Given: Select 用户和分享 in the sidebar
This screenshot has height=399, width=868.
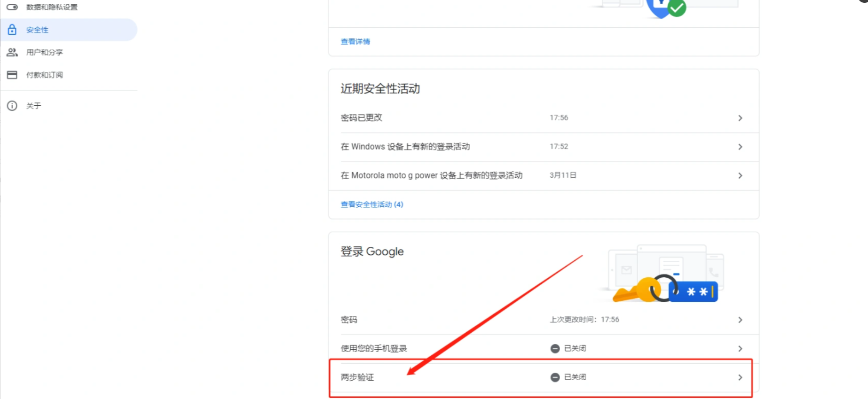Looking at the screenshot, I should point(45,52).
